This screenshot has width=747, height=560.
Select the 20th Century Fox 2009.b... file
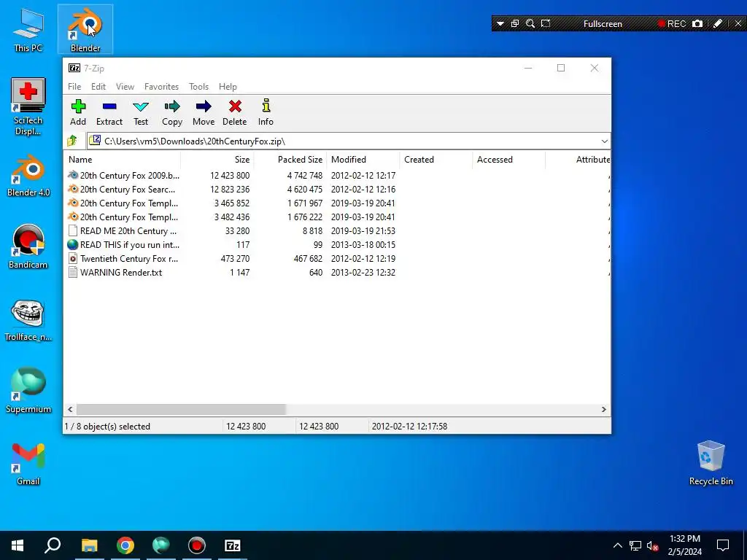[x=124, y=175]
